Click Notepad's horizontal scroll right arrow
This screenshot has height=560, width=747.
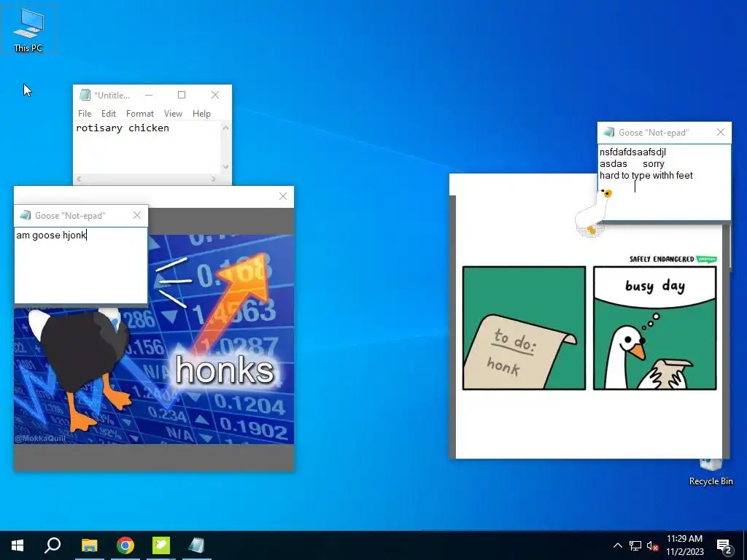214,179
